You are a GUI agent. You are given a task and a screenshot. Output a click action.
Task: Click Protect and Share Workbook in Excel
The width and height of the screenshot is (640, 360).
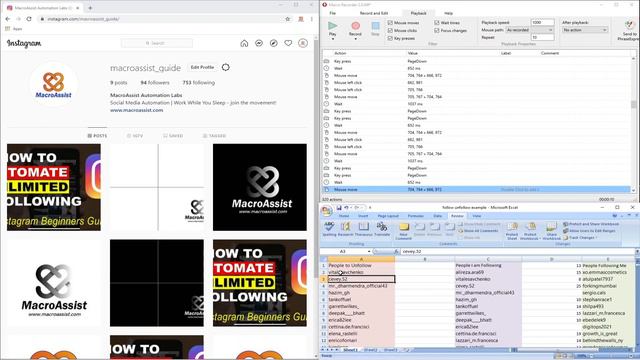591,224
